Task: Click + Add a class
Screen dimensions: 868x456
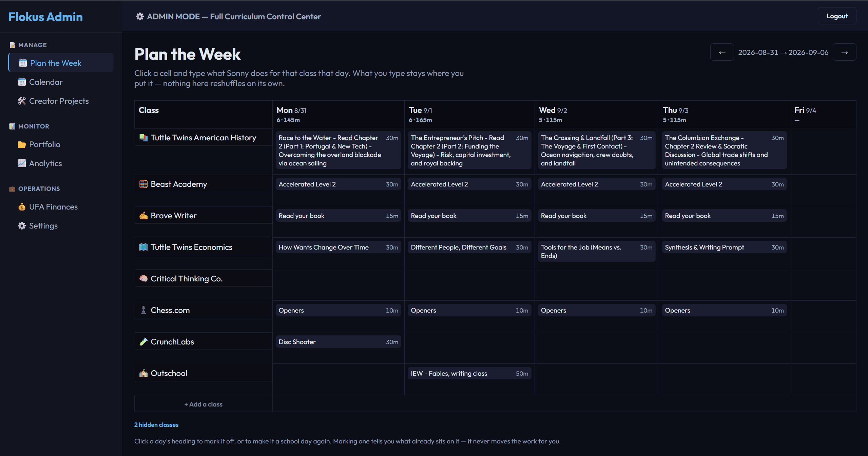Action: [203, 404]
